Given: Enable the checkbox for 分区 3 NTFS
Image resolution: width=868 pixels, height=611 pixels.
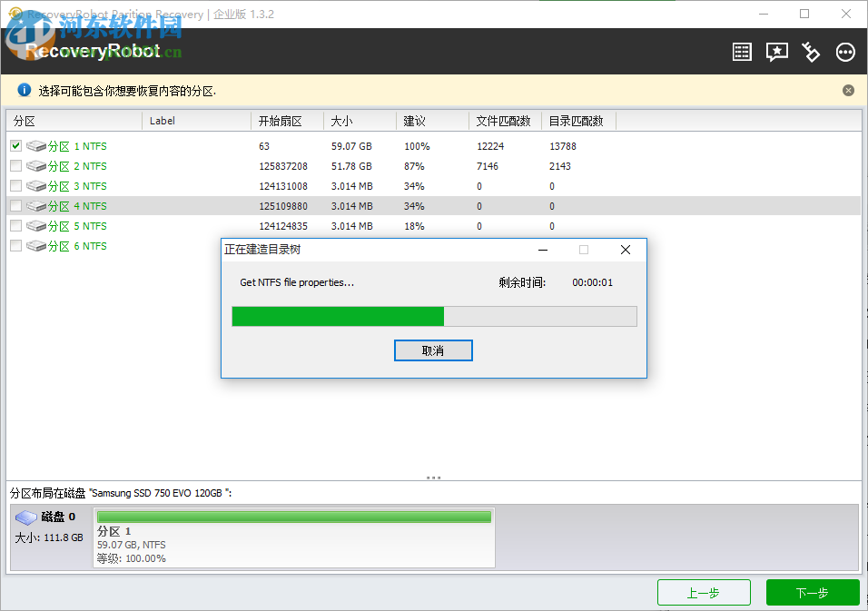Looking at the screenshot, I should pyautogui.click(x=15, y=185).
